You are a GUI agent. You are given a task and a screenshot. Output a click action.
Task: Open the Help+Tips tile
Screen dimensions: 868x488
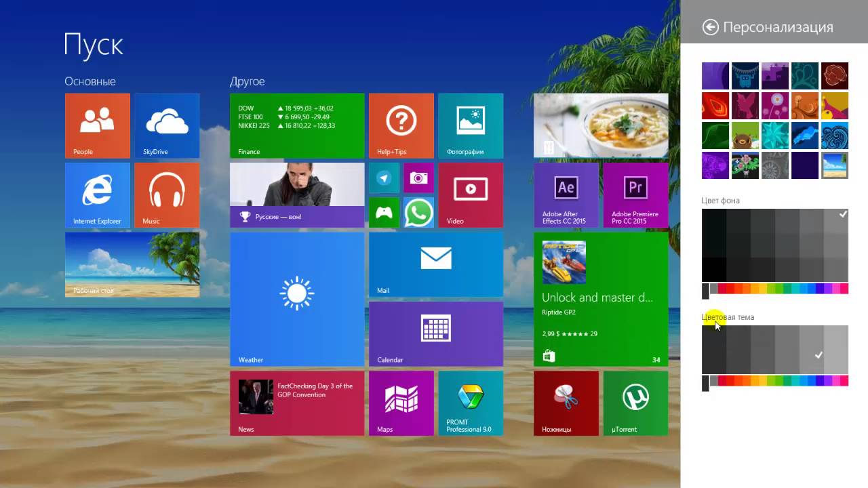click(401, 126)
